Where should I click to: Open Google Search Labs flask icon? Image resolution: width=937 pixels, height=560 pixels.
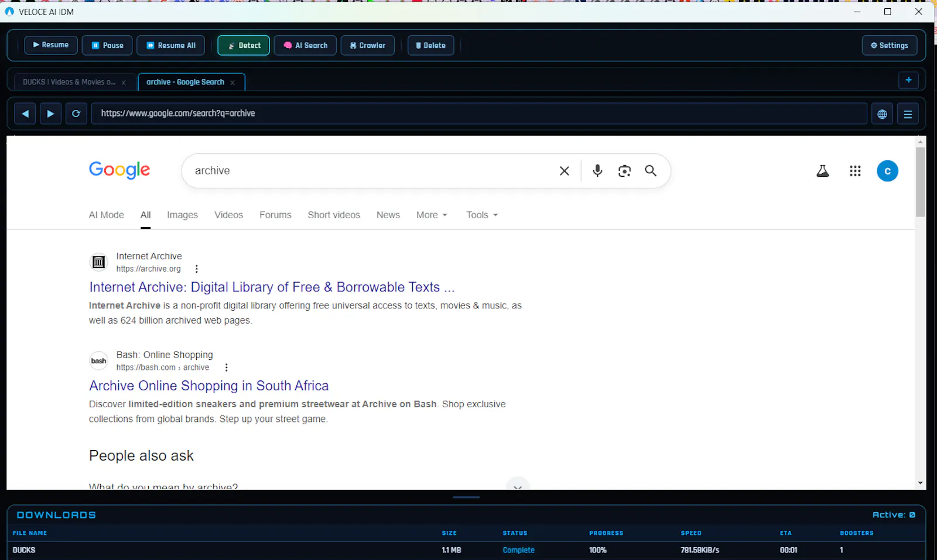click(x=823, y=171)
